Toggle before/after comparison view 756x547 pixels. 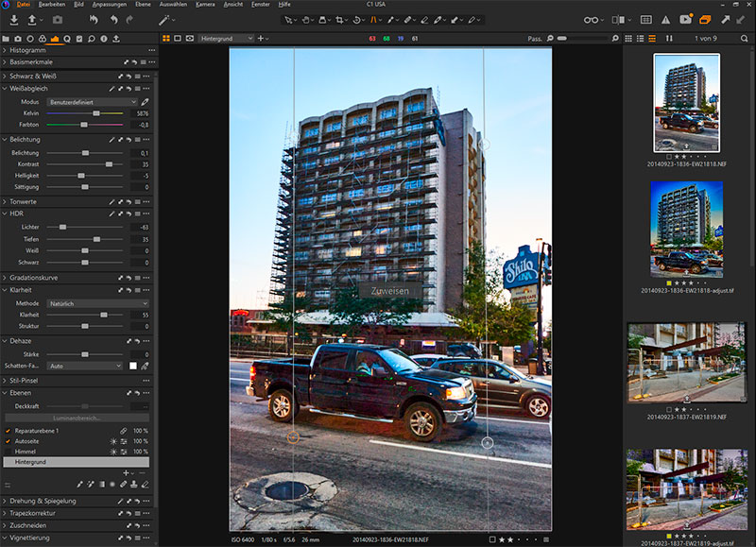point(618,20)
